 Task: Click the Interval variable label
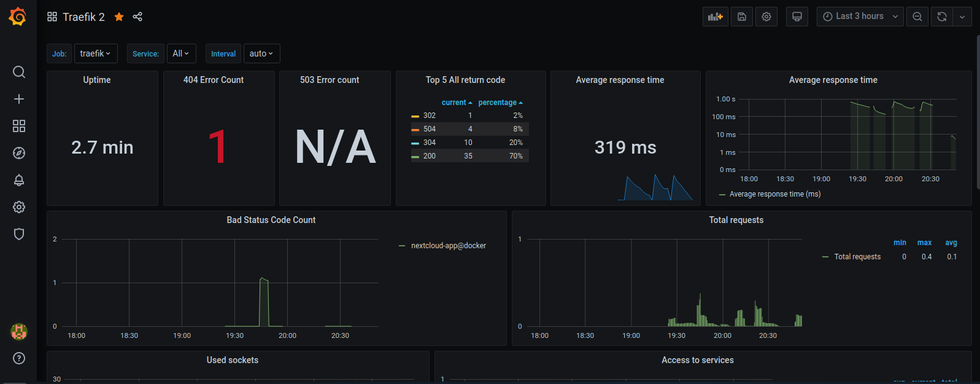click(223, 53)
